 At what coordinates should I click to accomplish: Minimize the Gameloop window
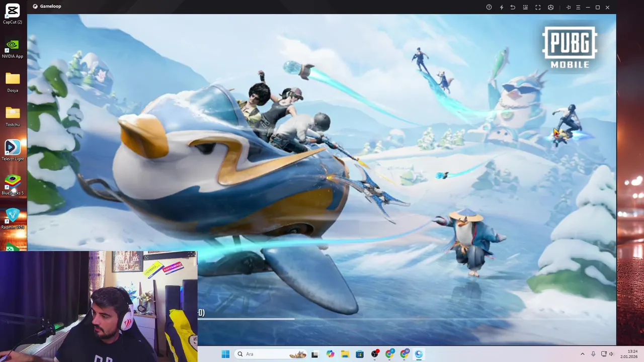point(588,7)
